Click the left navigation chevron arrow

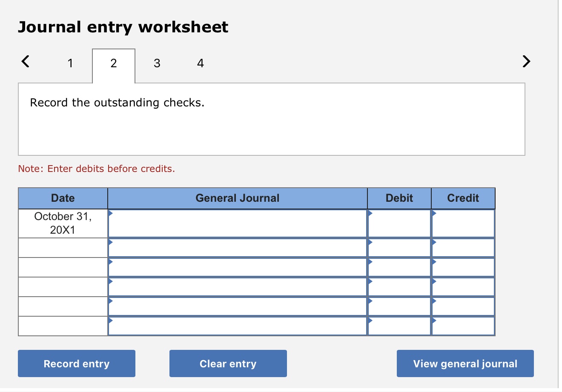pyautogui.click(x=25, y=61)
